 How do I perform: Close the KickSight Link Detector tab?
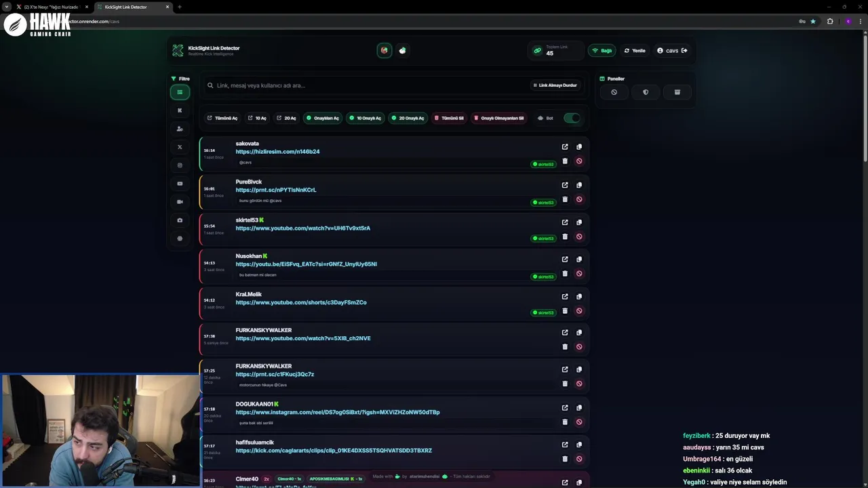point(167,7)
